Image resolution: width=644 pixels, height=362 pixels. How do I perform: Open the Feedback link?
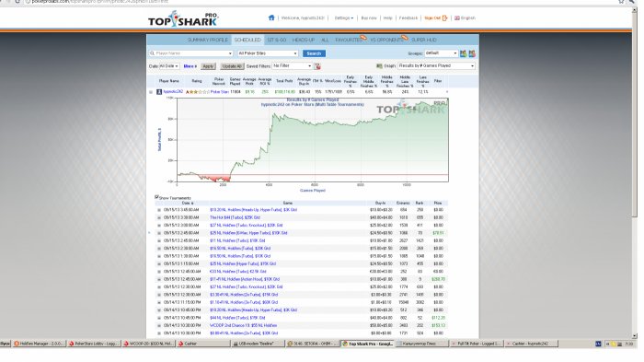(x=408, y=18)
